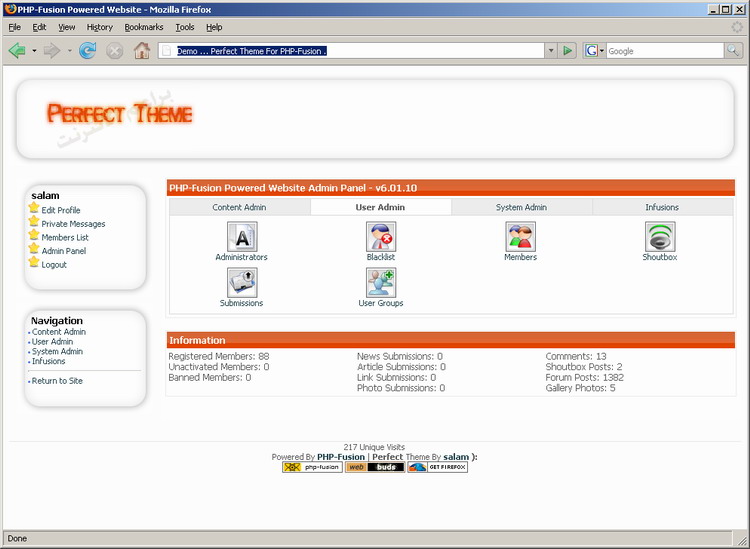Click the 'Comments: 13' text

coord(576,356)
